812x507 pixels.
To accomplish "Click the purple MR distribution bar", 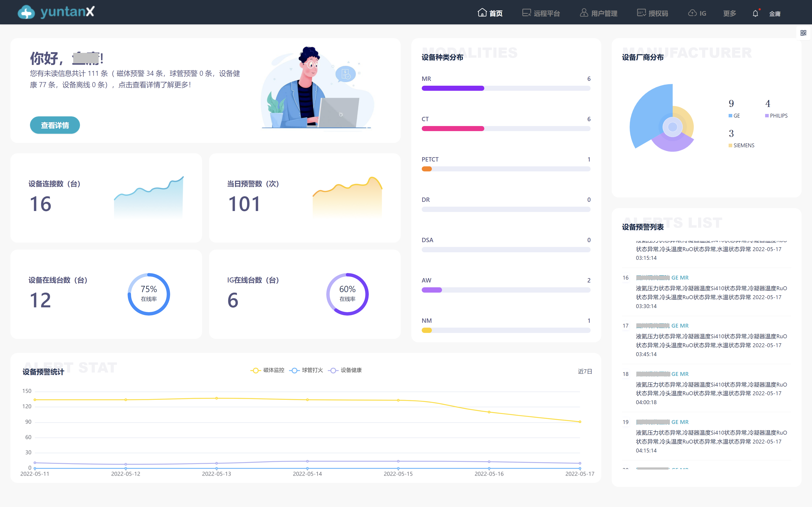I will pos(453,88).
